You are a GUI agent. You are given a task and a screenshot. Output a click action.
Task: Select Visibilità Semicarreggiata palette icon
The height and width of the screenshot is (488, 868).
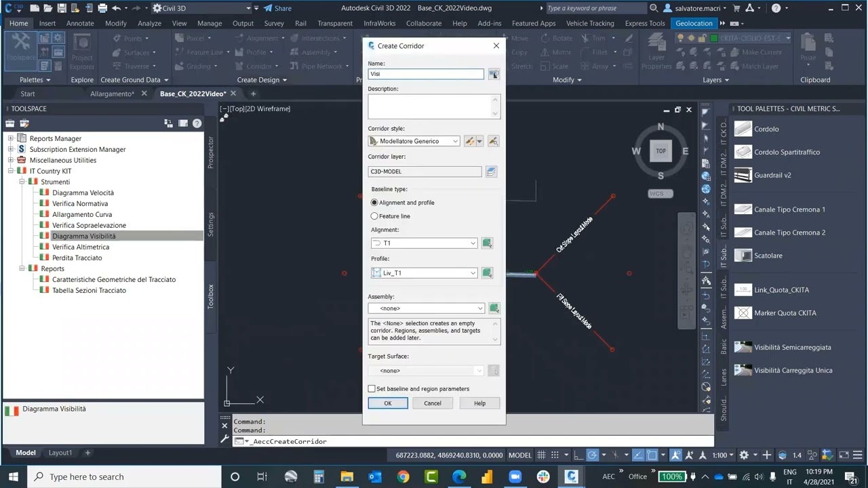point(743,347)
